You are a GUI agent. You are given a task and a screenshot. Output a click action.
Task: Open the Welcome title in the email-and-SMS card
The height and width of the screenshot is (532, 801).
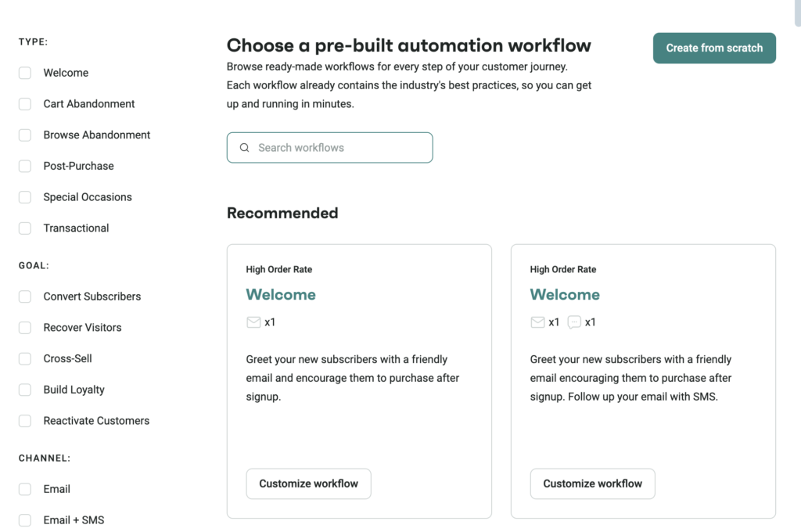click(x=565, y=295)
